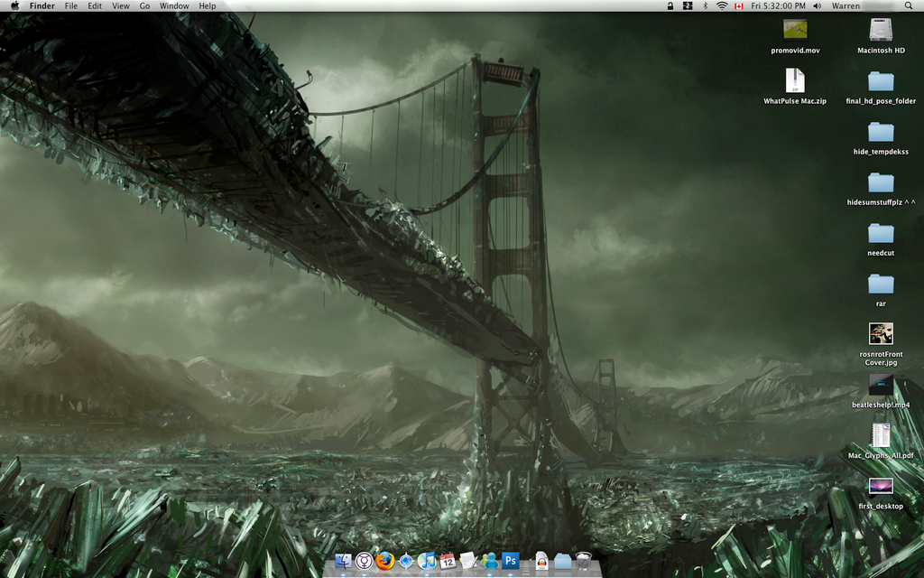Open the paper-and-pen text editor in Dock
The height and width of the screenshot is (578, 924).
pos(468,560)
